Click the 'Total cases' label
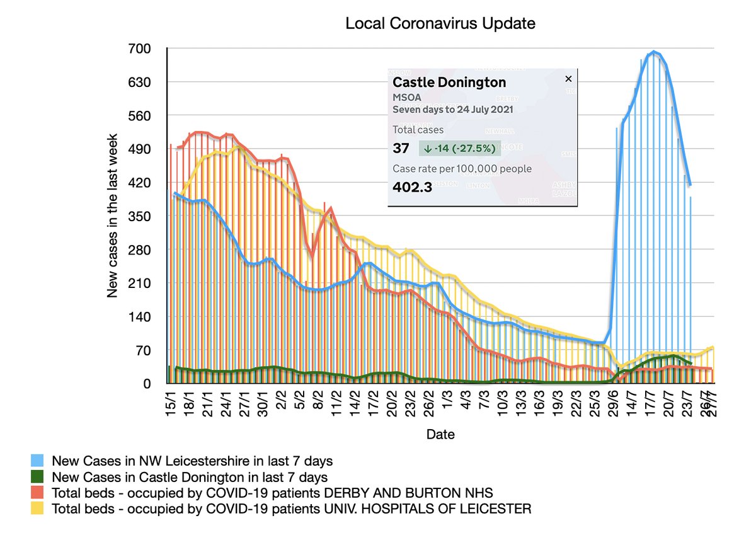 click(x=418, y=130)
